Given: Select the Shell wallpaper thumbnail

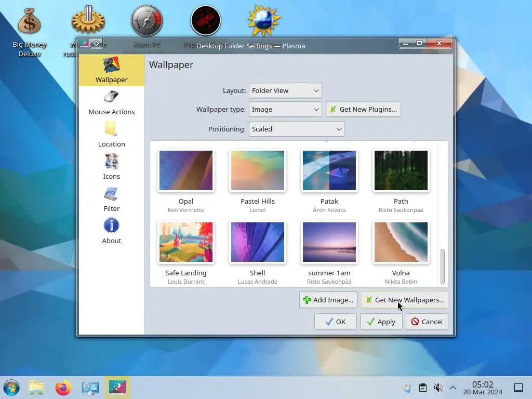Looking at the screenshot, I should pyautogui.click(x=258, y=242).
